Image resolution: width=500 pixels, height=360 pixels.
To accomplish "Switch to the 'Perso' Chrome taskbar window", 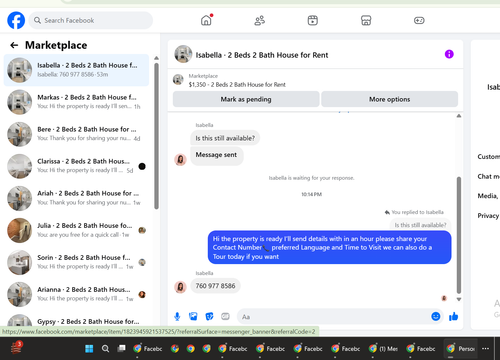I will (461, 349).
